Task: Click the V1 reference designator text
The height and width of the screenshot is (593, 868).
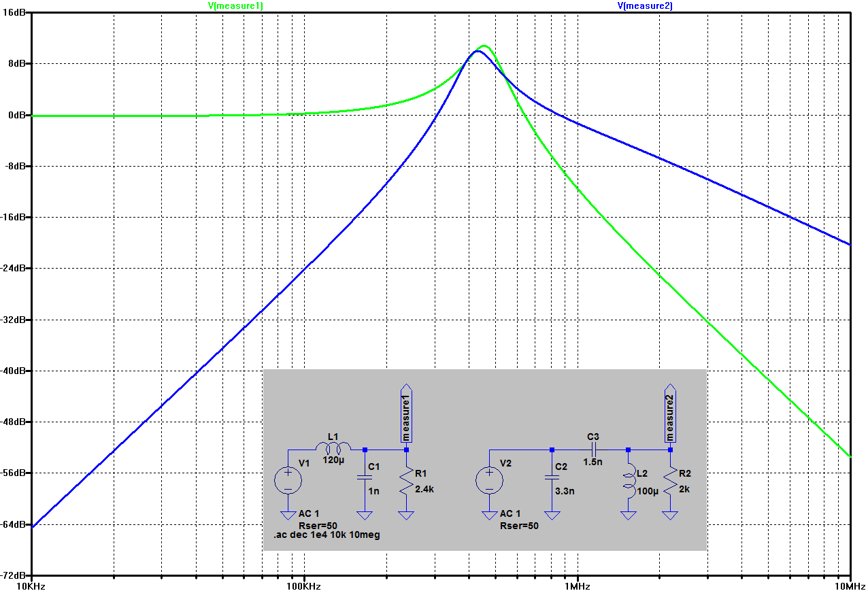Action: tap(304, 463)
